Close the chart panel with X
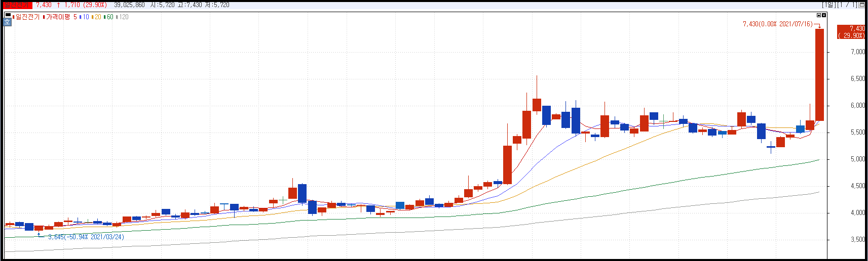This screenshot has width=868, height=261. 824,15
